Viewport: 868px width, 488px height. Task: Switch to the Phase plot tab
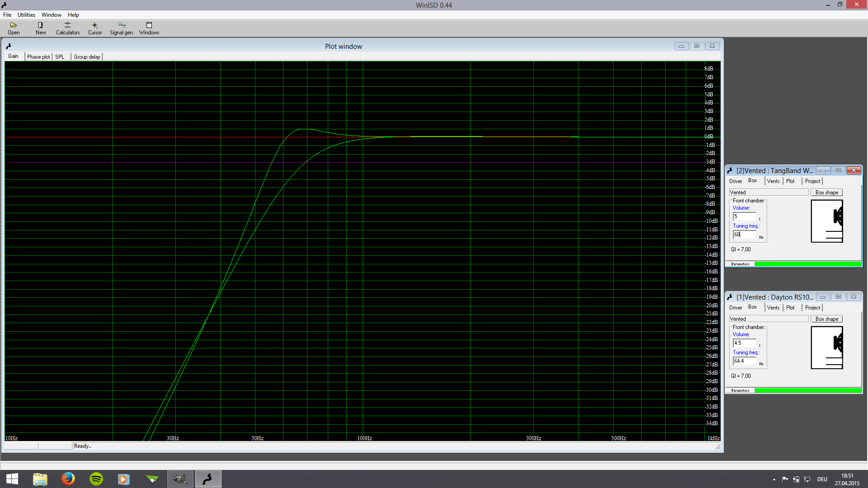(38, 57)
